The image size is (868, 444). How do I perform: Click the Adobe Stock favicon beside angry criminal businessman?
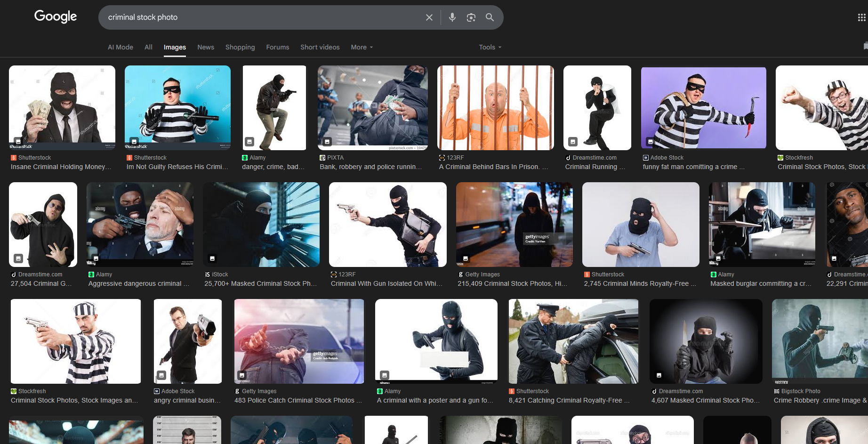[x=157, y=391]
